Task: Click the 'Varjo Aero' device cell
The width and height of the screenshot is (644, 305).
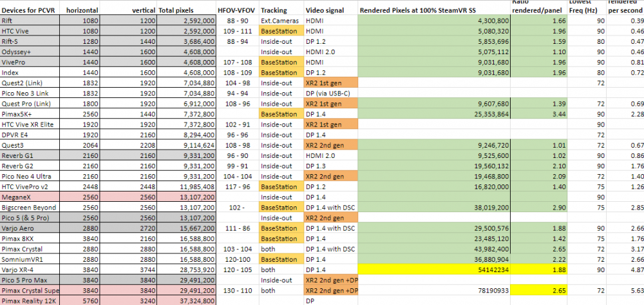Action: pyautogui.click(x=30, y=228)
